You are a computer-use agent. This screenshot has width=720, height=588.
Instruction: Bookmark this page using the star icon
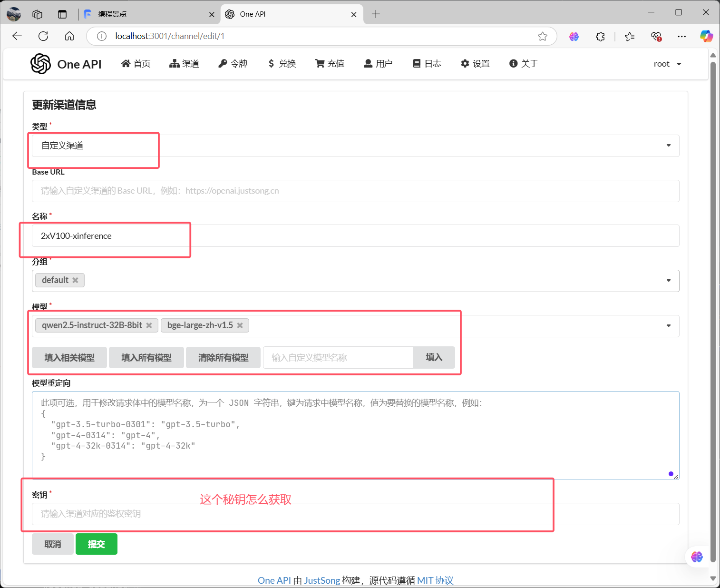tap(542, 36)
